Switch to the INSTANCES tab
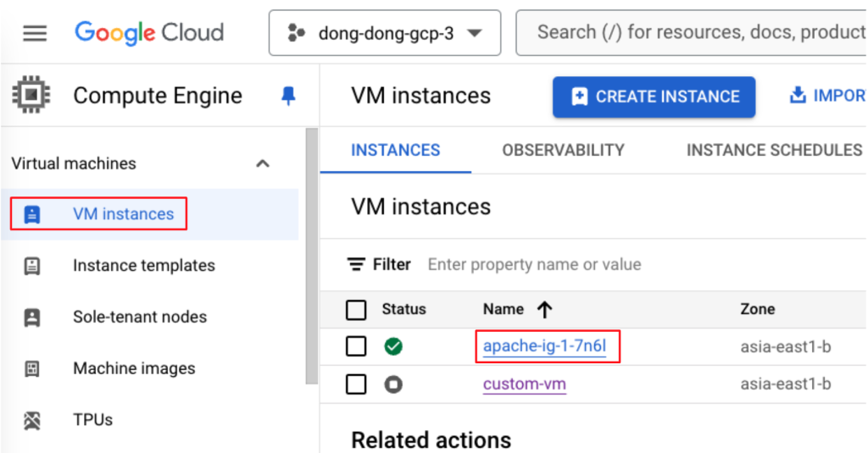 (x=395, y=150)
